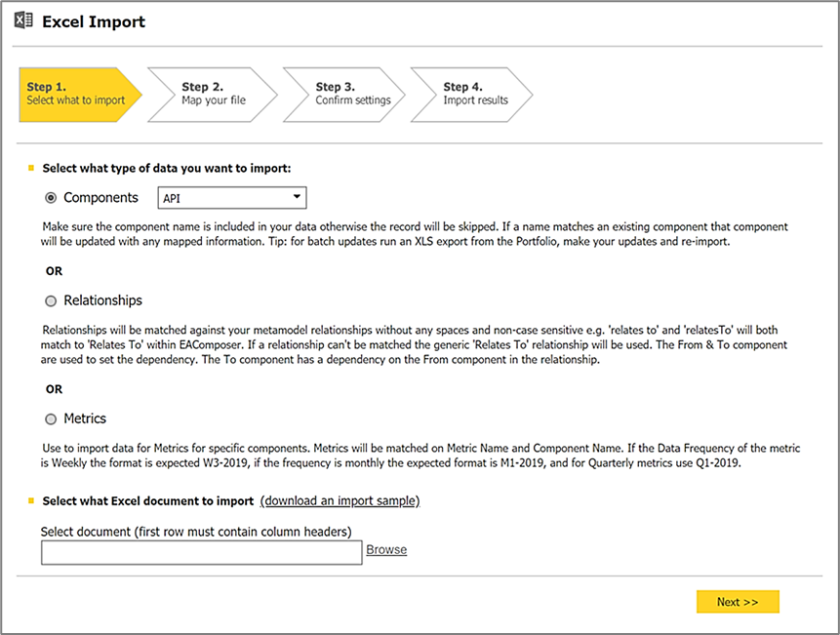Image resolution: width=840 pixels, height=635 pixels.
Task: Click yellow bullet beside data type heading
Action: [x=31, y=168]
